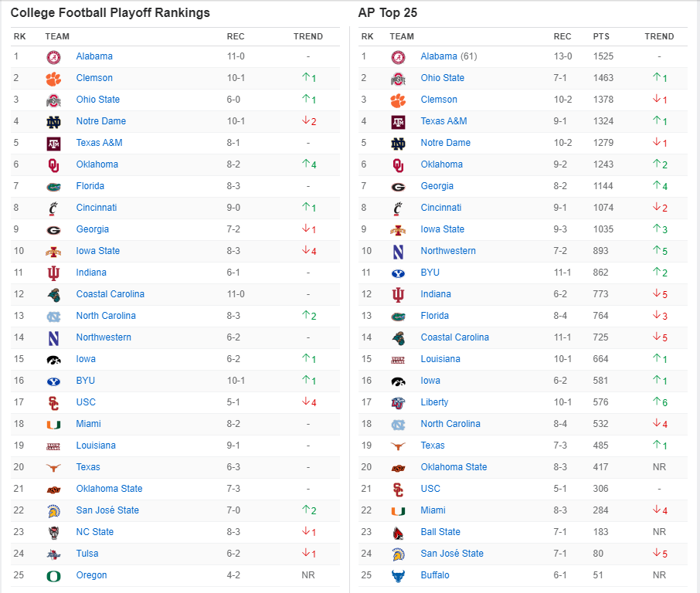Viewport: 700px width, 593px height.
Task: Click the NC State team logo
Action: [53, 532]
